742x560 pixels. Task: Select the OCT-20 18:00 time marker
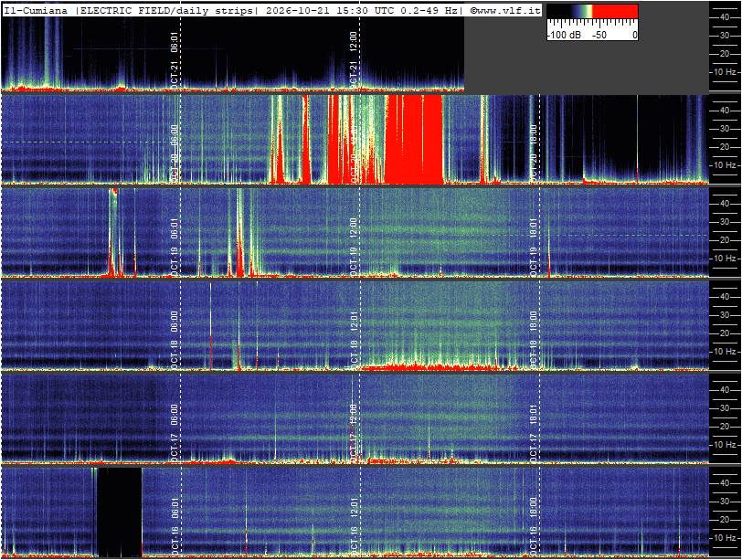533,153
